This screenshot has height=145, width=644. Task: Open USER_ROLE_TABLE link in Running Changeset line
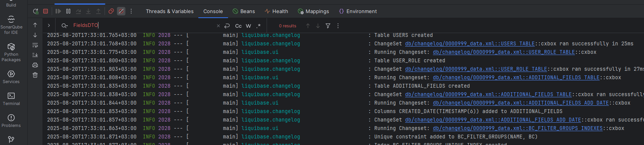click(x=504, y=52)
